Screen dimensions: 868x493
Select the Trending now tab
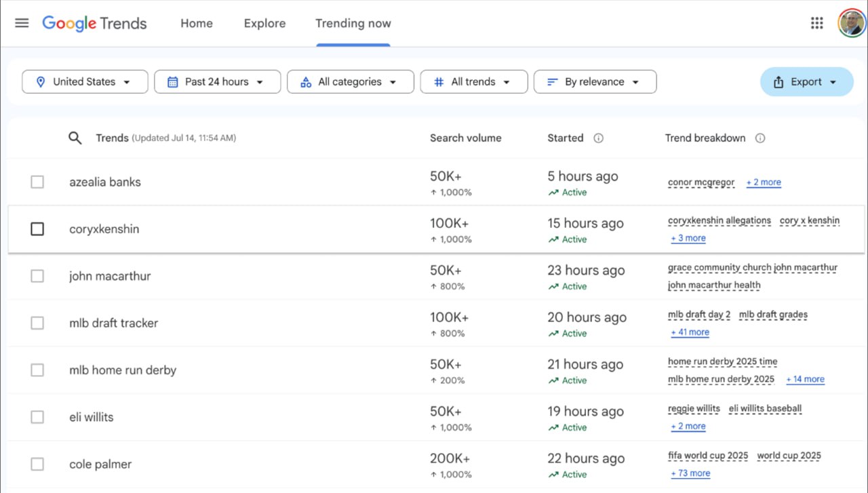(353, 23)
